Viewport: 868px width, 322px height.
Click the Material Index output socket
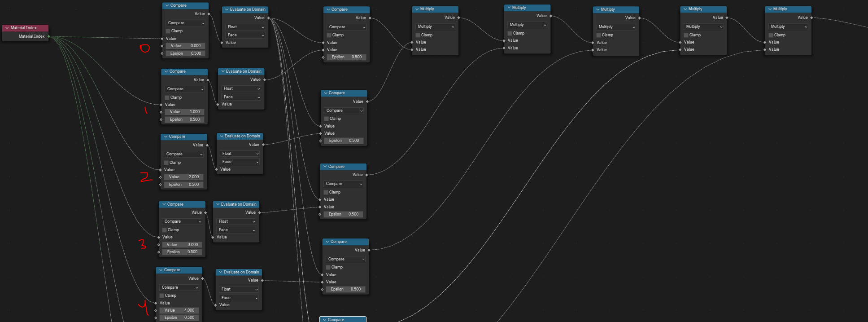tap(48, 36)
